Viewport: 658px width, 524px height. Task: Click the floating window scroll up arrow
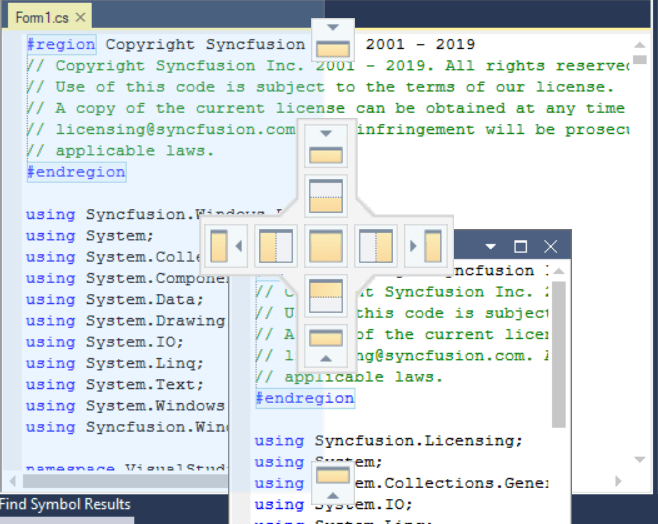(559, 271)
